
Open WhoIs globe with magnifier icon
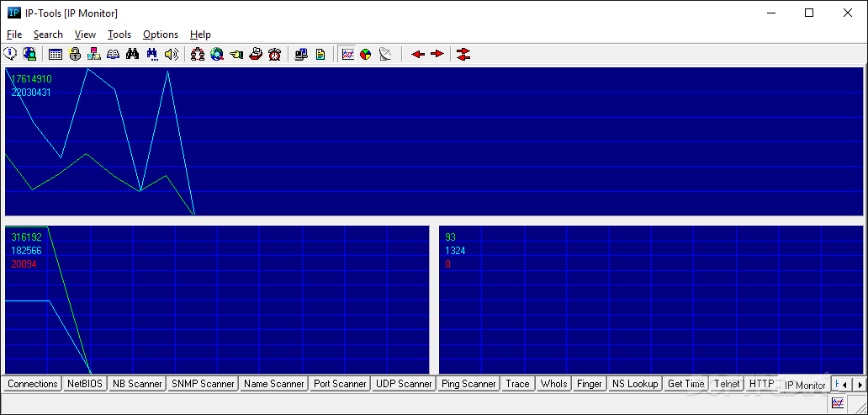[x=217, y=54]
